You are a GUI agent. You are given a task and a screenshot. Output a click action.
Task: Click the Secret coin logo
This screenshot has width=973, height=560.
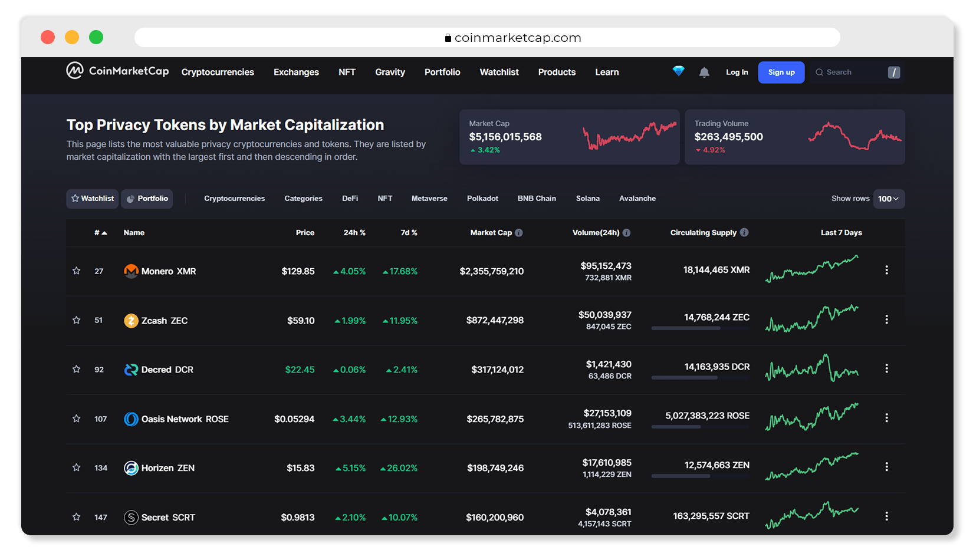131,518
